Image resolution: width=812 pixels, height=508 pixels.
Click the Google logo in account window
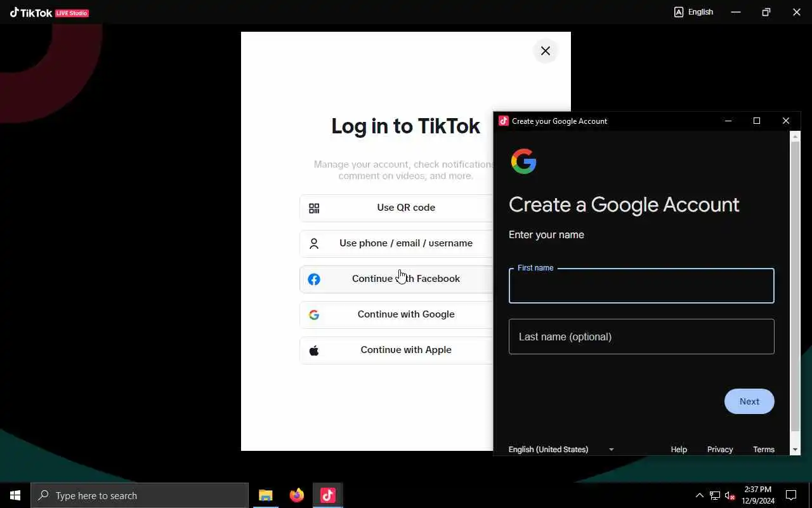pyautogui.click(x=524, y=161)
